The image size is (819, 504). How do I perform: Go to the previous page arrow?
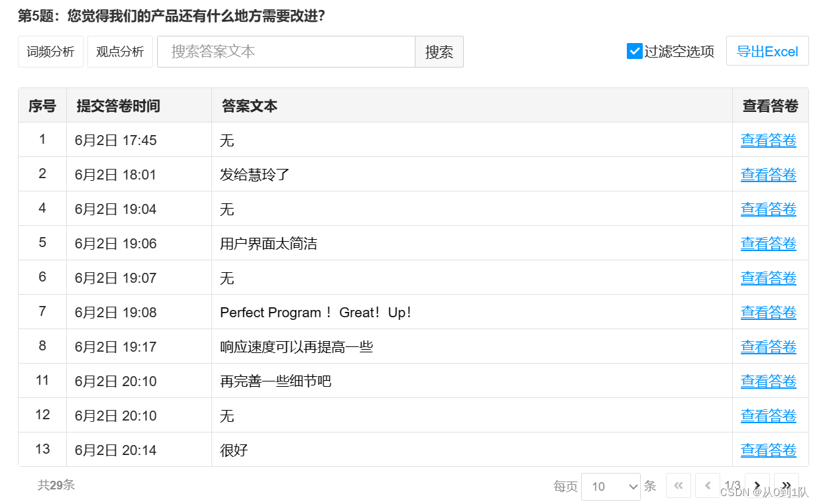[x=708, y=485]
